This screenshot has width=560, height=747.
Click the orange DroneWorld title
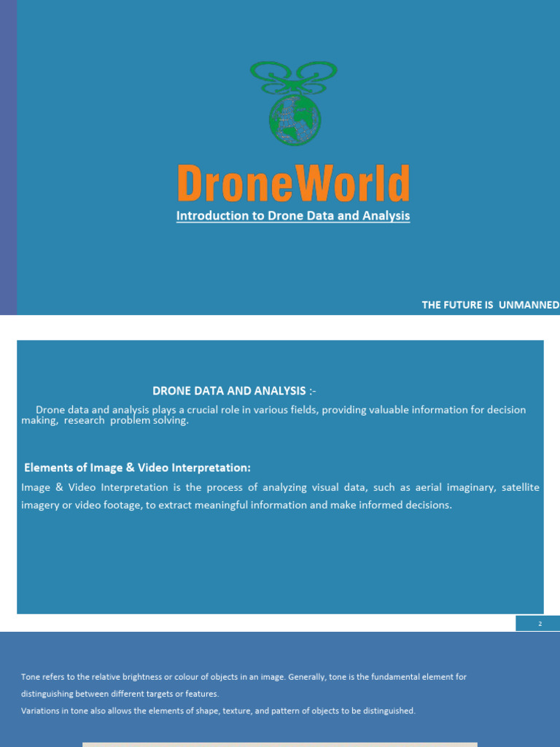point(293,183)
